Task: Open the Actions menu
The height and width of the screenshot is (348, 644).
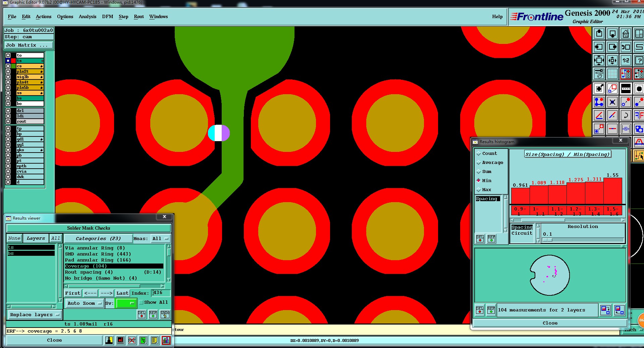Action: click(44, 16)
